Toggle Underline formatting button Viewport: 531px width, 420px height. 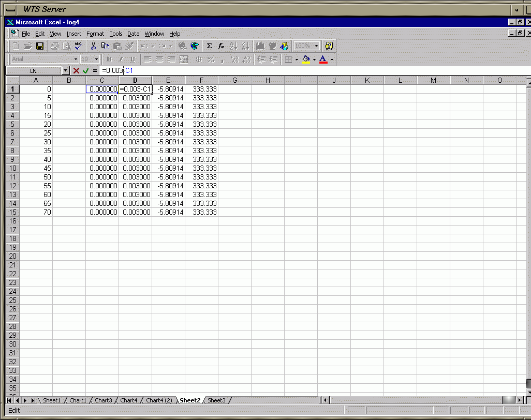[132, 59]
